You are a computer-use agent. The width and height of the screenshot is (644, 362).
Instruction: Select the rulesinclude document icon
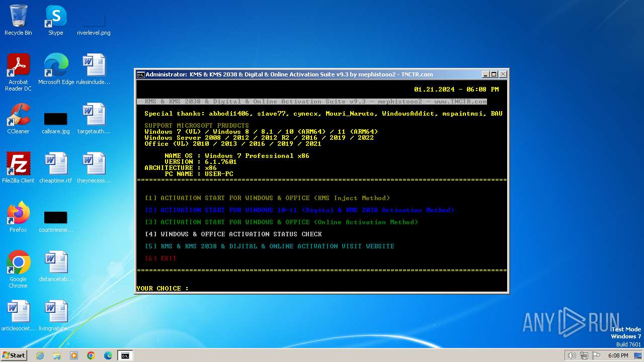pos(94,69)
